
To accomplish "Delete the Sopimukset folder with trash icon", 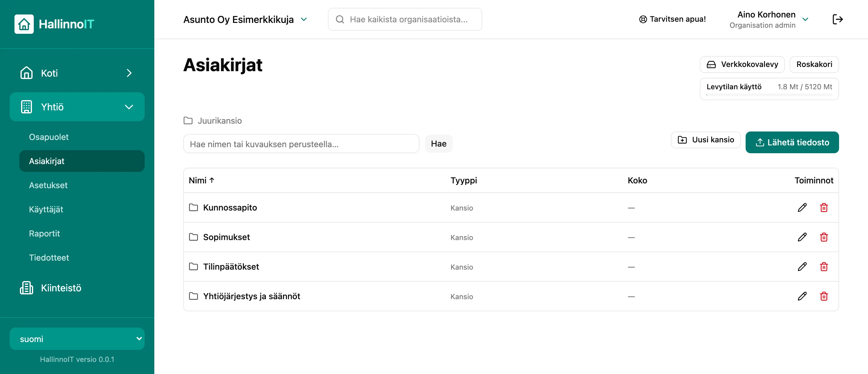I will pos(823,237).
